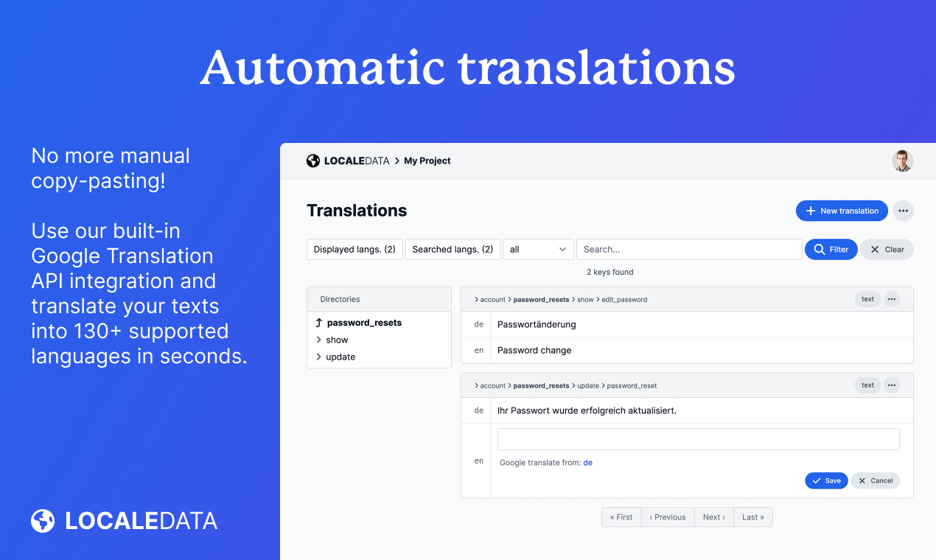
Task: Go to First page
Action: pyautogui.click(x=621, y=517)
